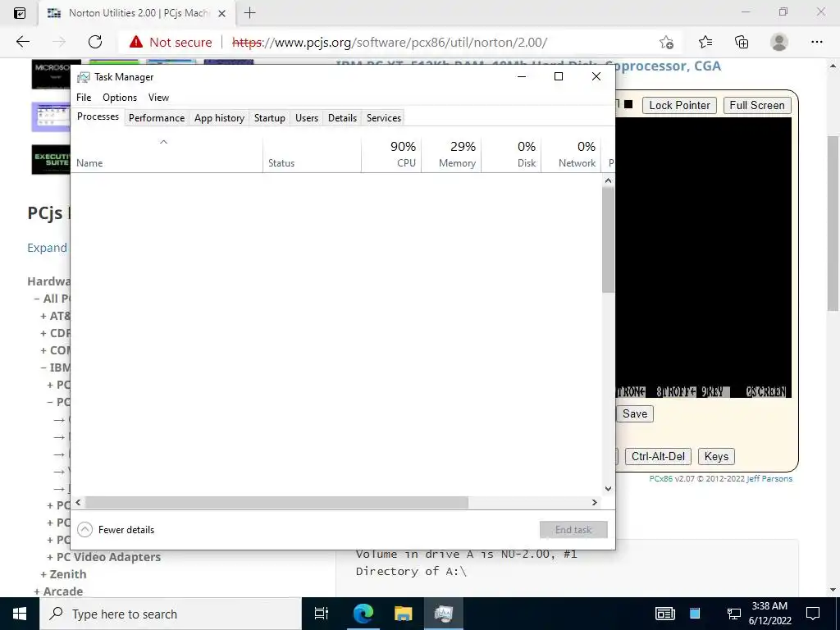Open the File menu in Task Manager
The width and height of the screenshot is (840, 630).
[x=84, y=98]
